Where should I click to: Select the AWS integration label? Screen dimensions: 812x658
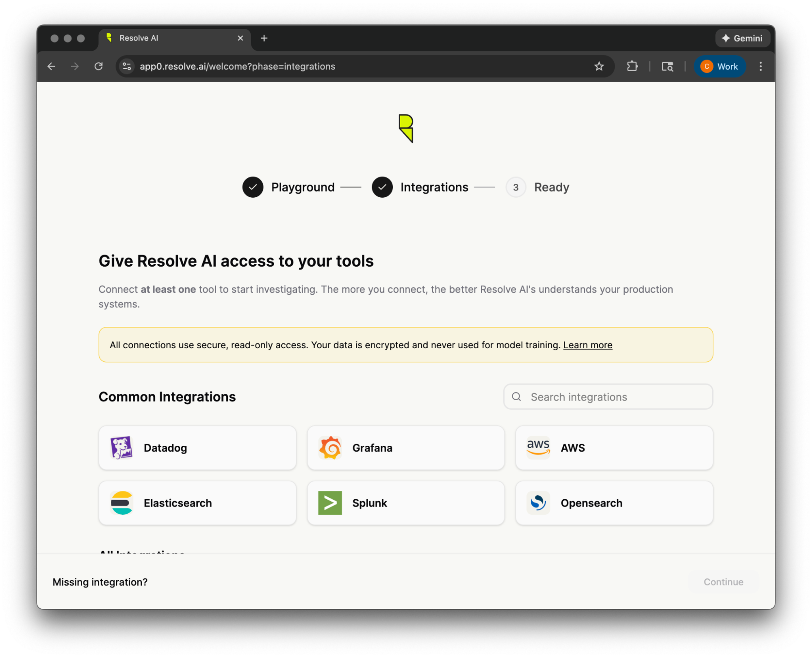pyautogui.click(x=573, y=448)
